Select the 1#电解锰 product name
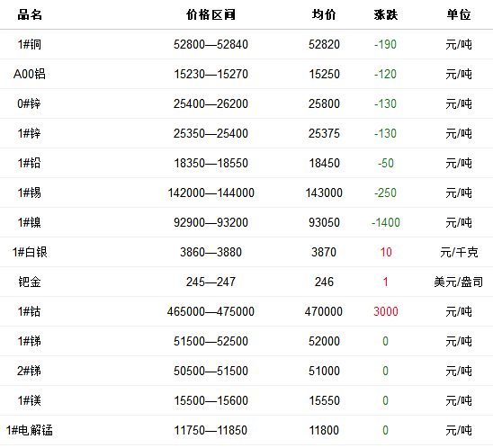 30,430
